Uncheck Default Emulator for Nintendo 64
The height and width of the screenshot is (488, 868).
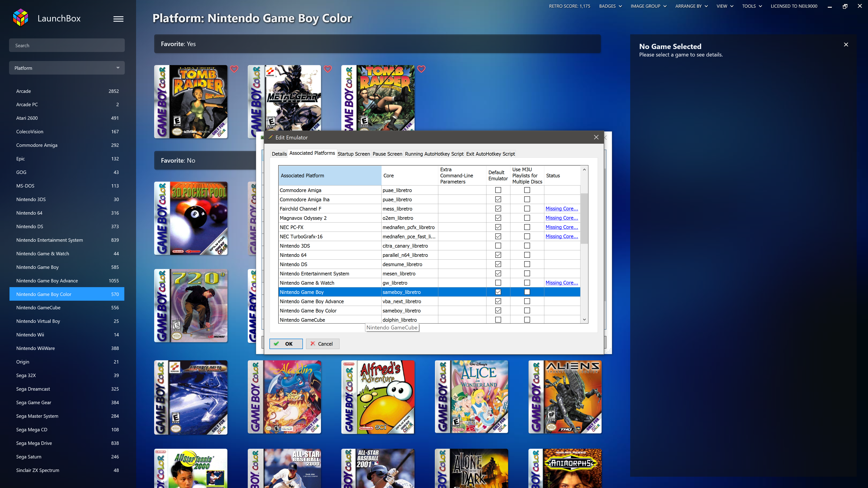click(498, 255)
